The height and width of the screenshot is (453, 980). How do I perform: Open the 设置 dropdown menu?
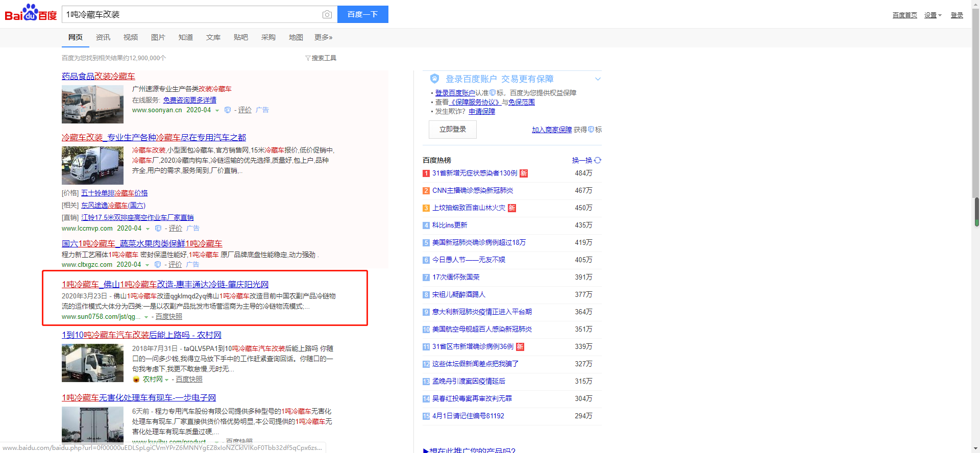click(x=933, y=15)
